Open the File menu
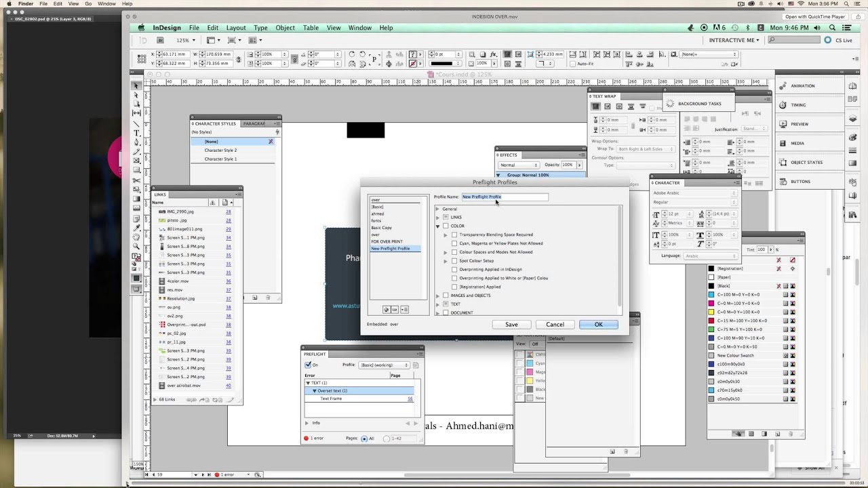 tap(194, 28)
